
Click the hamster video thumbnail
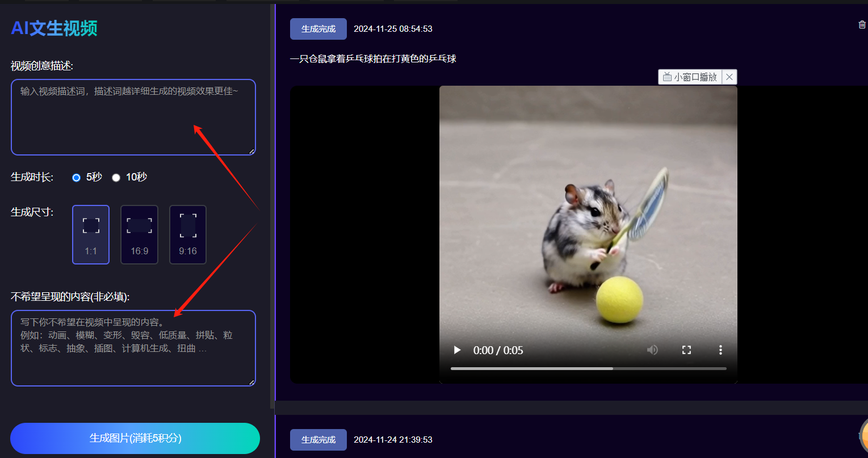click(x=588, y=216)
